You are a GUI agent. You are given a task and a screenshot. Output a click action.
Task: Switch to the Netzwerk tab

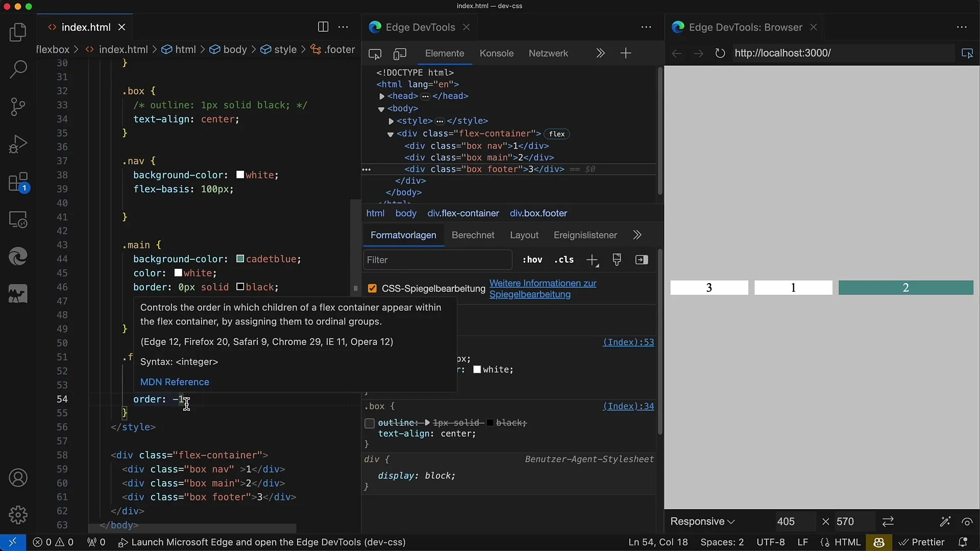point(548,54)
